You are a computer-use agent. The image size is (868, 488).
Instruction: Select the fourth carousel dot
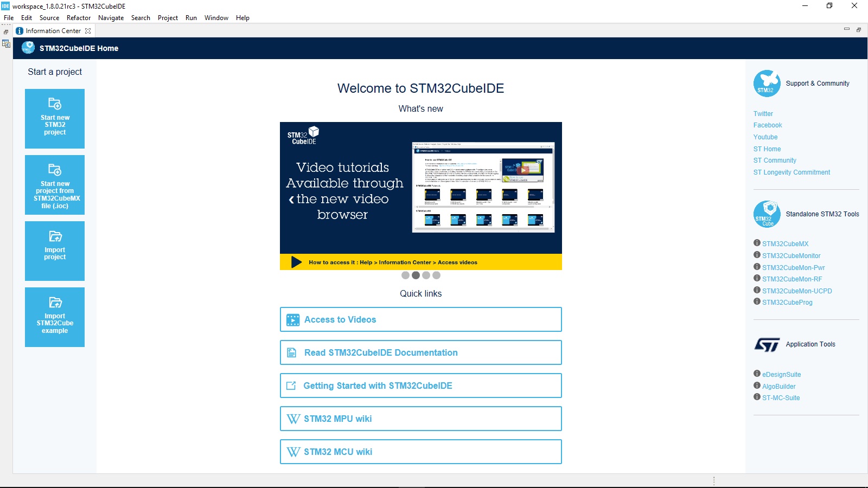(x=436, y=275)
